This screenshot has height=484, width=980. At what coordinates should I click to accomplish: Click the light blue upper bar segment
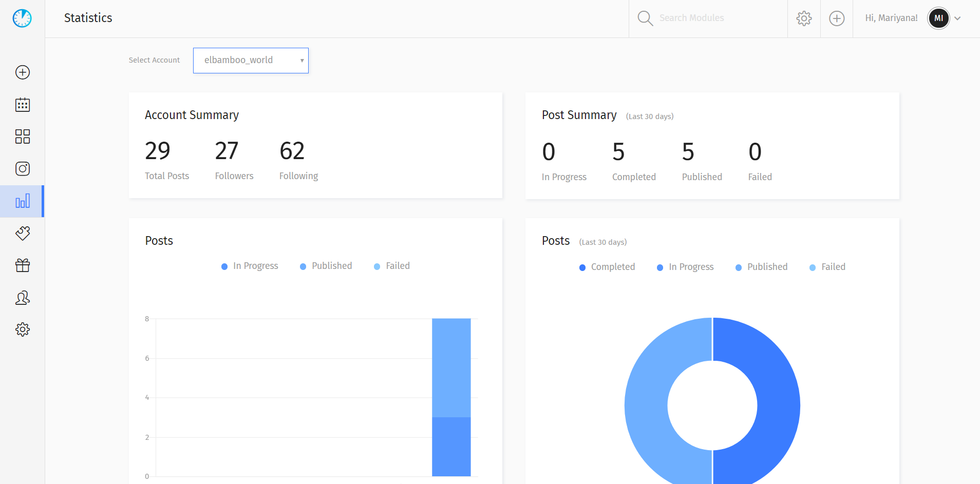[x=451, y=367]
